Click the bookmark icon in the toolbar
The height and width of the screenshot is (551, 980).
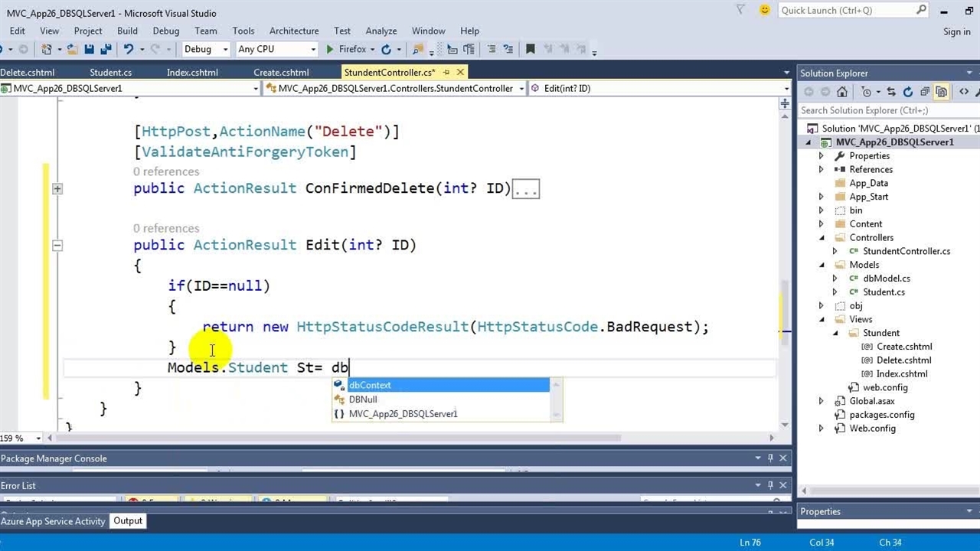(x=530, y=49)
